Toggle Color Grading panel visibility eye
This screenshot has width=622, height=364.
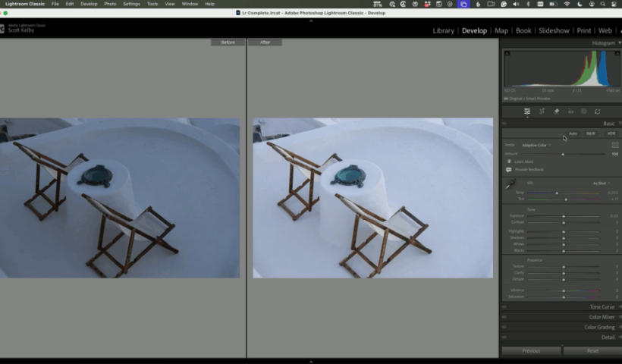(x=504, y=328)
